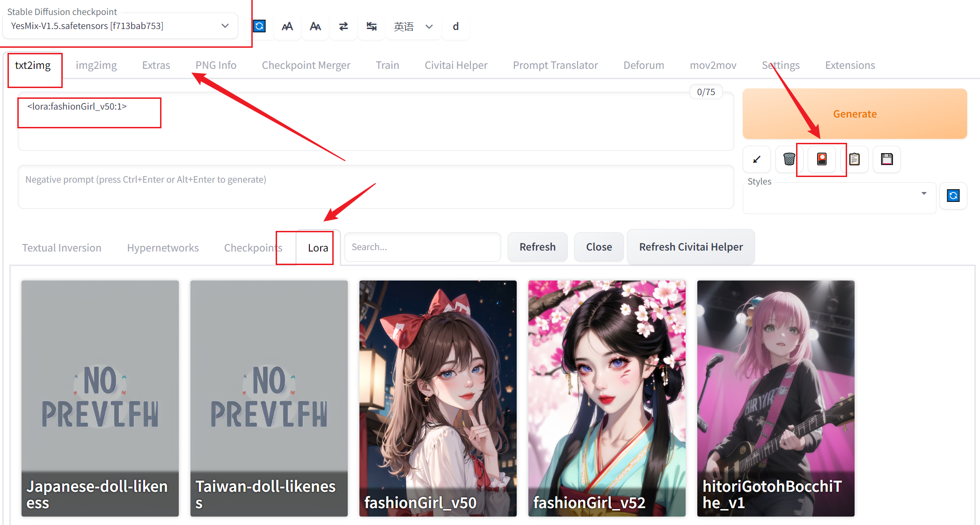980x525 pixels.
Task: Click Refresh button in Lora panel
Action: point(538,247)
